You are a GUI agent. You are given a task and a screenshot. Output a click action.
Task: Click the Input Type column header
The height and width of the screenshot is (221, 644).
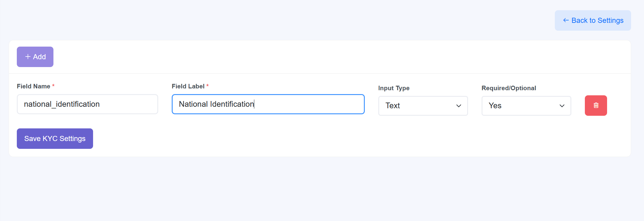pos(394,88)
